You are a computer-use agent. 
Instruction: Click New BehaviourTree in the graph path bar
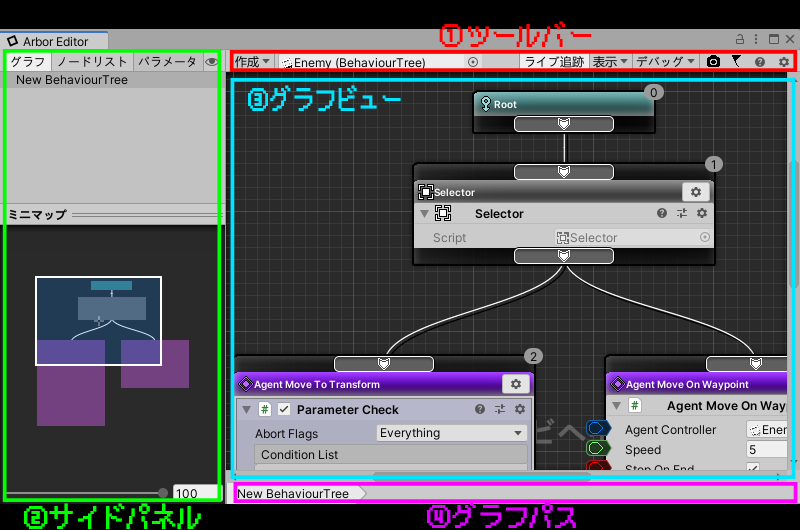293,494
